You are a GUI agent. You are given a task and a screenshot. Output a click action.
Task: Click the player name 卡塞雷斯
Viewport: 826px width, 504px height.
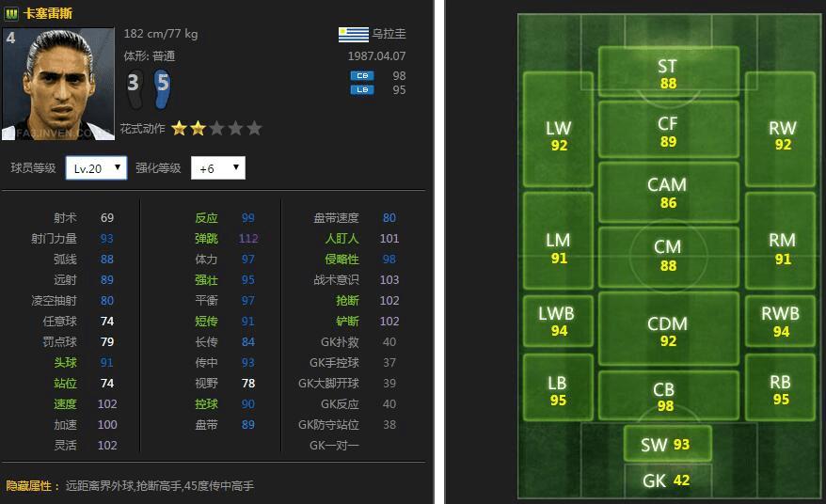coord(47,13)
